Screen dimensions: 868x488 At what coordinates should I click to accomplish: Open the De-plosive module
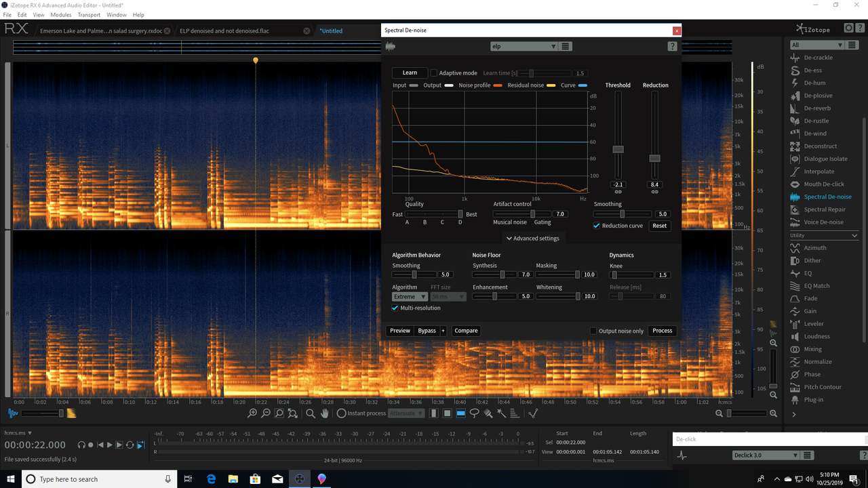tap(818, 96)
